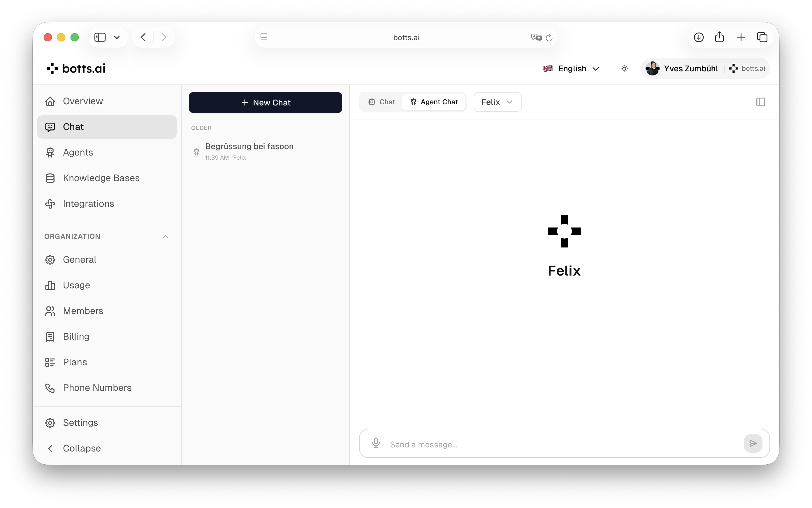Screen dimensions: 812x508
Task: Select Chat in the left sidebar
Action: tap(107, 127)
